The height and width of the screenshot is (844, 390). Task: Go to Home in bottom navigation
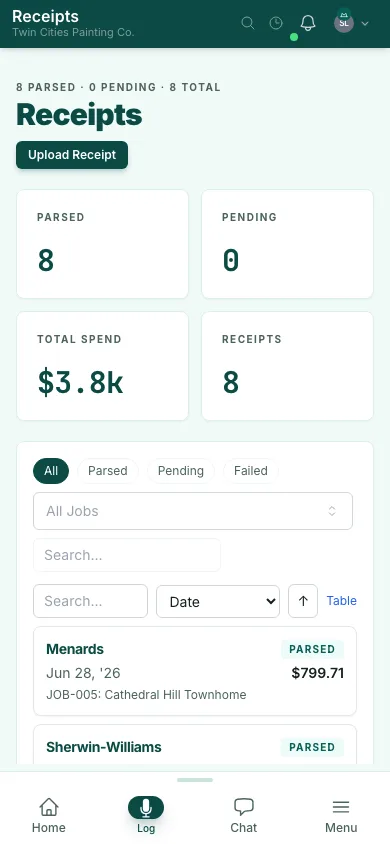(x=48, y=815)
